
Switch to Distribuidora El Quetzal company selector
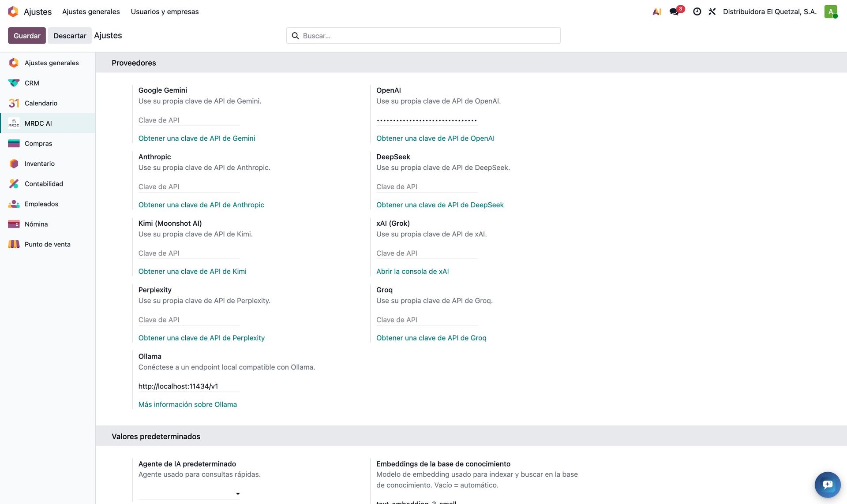tap(770, 11)
